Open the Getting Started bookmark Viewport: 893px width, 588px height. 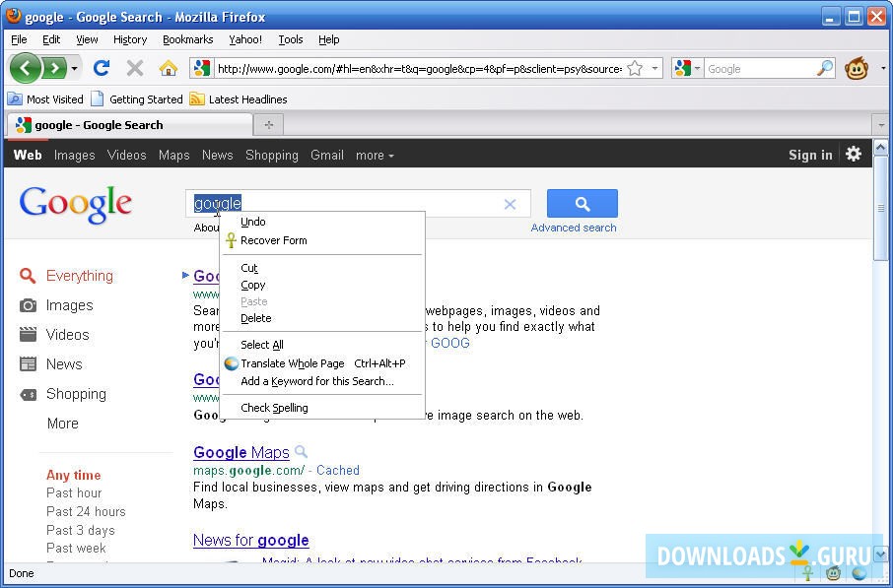(x=137, y=99)
